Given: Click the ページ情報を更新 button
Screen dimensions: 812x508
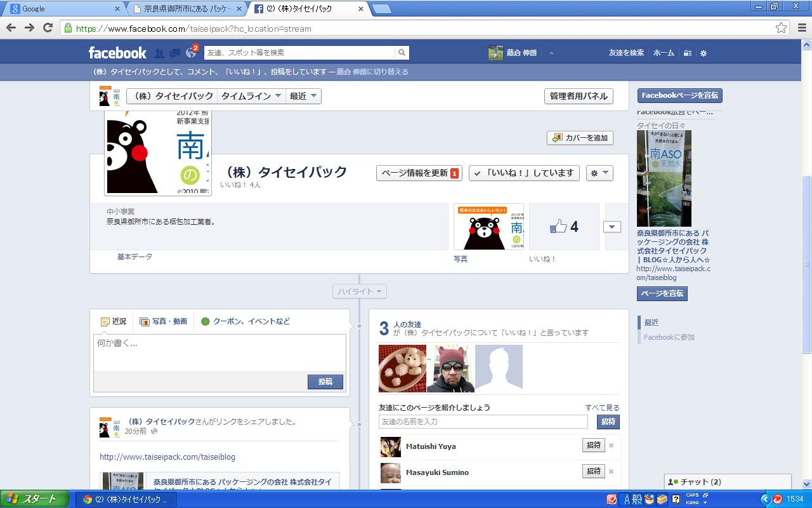Looking at the screenshot, I should tap(419, 173).
